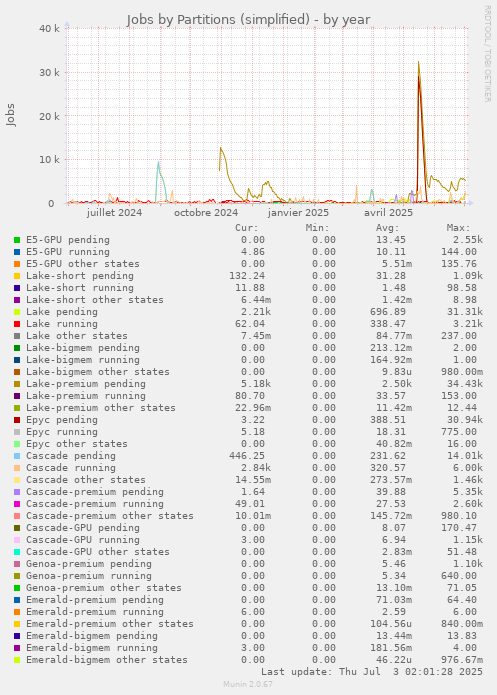Click the 'Emerald-bigmem pending' legend label

[x=92, y=636]
